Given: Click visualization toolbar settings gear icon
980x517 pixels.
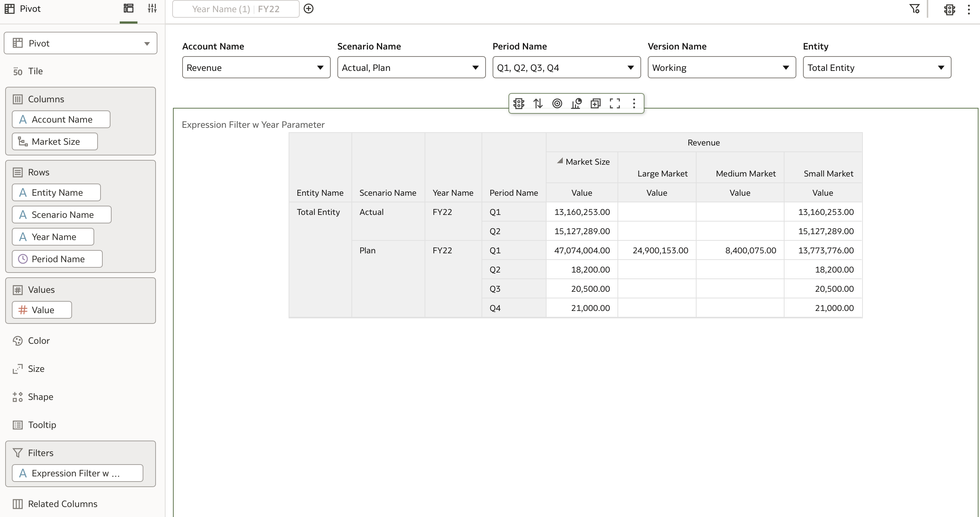Looking at the screenshot, I should click(518, 103).
